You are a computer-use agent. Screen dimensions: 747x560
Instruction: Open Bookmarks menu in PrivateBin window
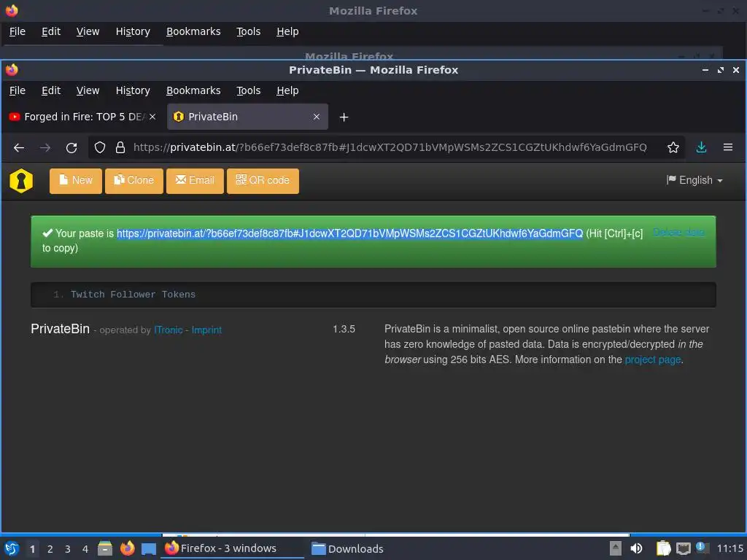(193, 90)
